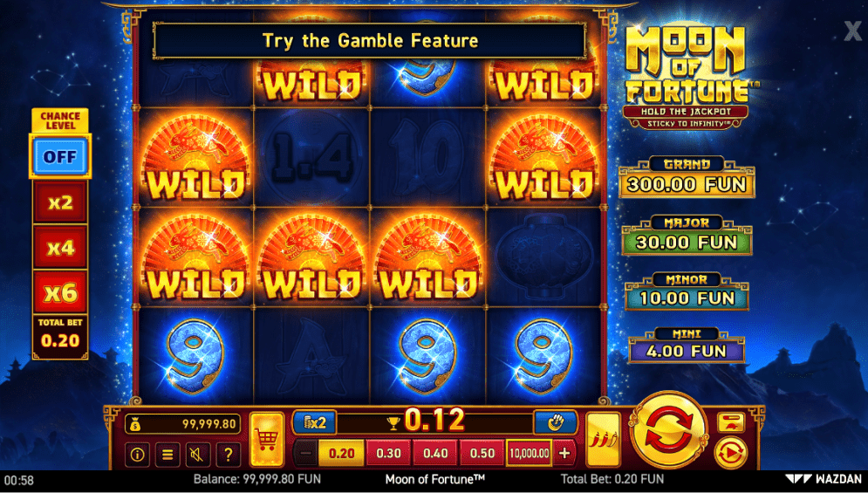Screen dimensions: 868x493
Task: Select x4 chance level
Action: [60, 247]
